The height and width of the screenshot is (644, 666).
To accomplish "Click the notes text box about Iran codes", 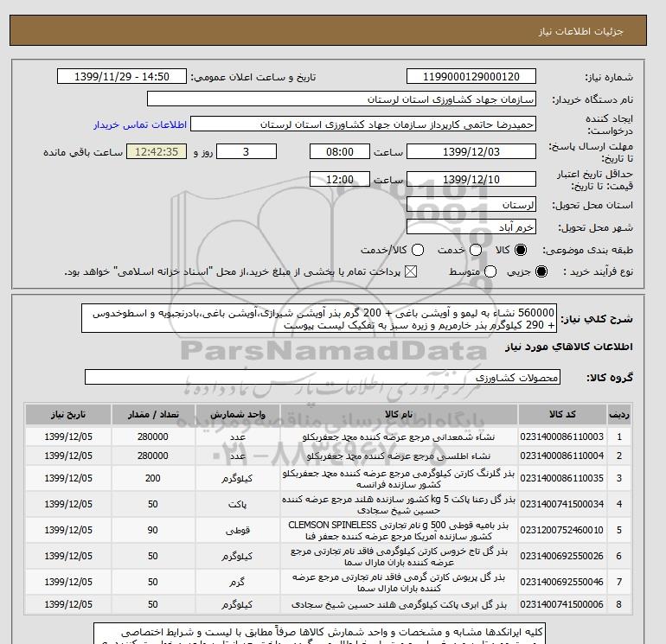I will [x=319, y=634].
